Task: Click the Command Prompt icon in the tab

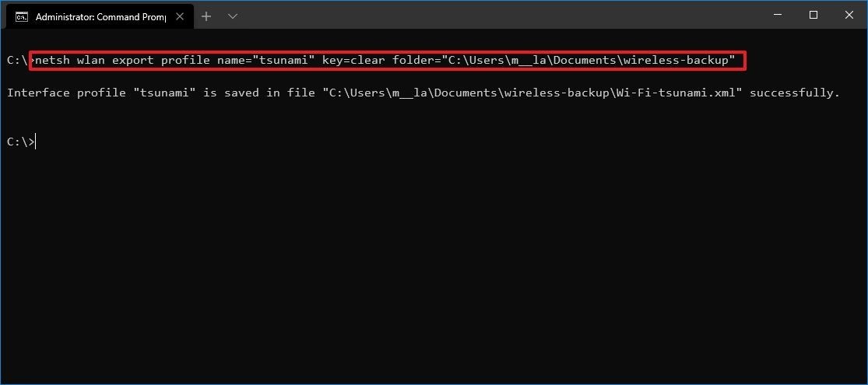Action: click(x=23, y=16)
